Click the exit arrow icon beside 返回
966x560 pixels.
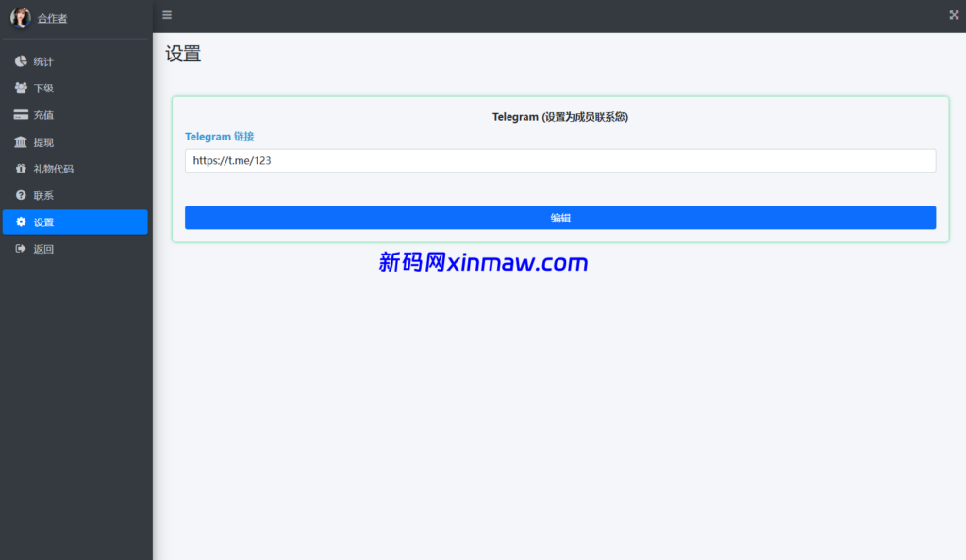coord(21,249)
